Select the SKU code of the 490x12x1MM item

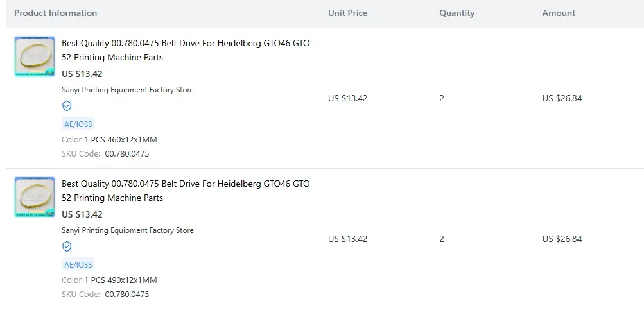[x=127, y=295]
